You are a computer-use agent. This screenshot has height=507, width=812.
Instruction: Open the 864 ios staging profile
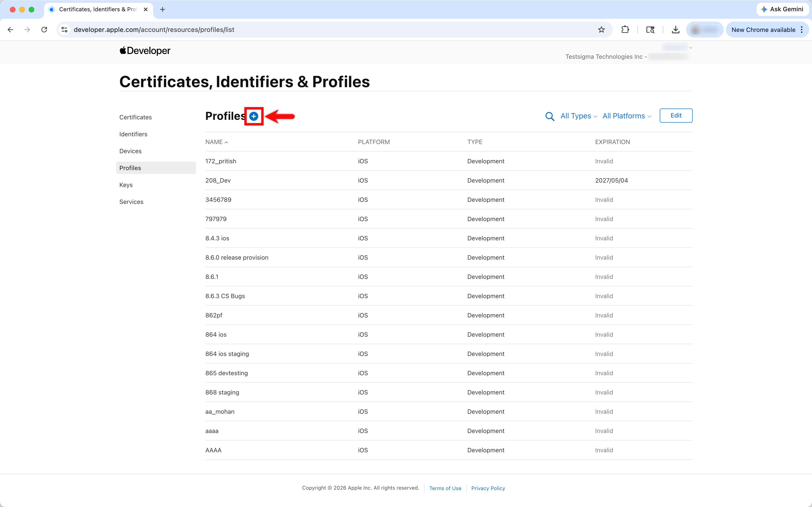[x=449, y=354]
